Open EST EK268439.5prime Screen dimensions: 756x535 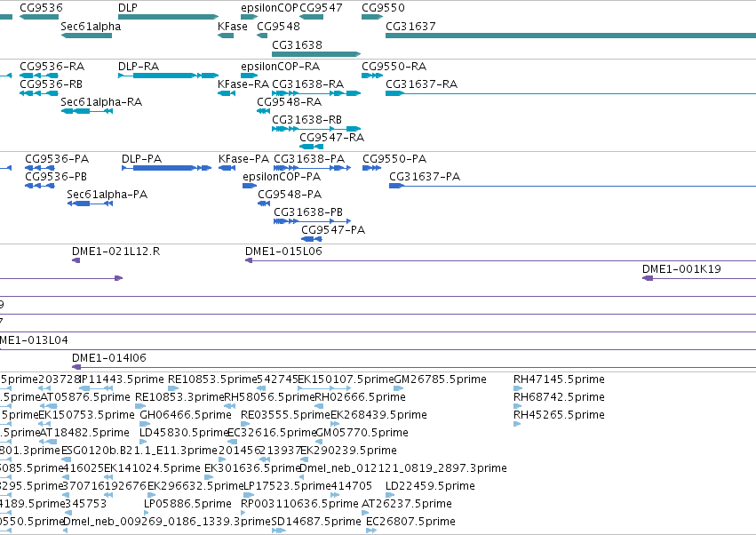point(379,415)
